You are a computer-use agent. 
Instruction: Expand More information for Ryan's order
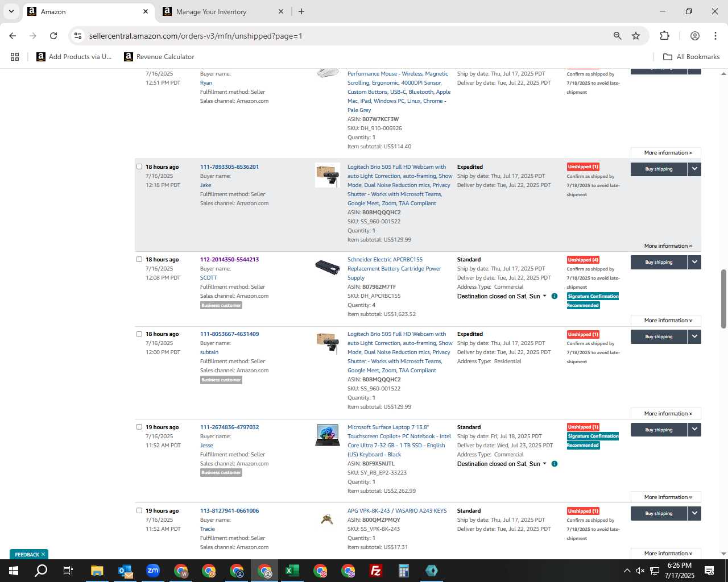pyautogui.click(x=666, y=153)
